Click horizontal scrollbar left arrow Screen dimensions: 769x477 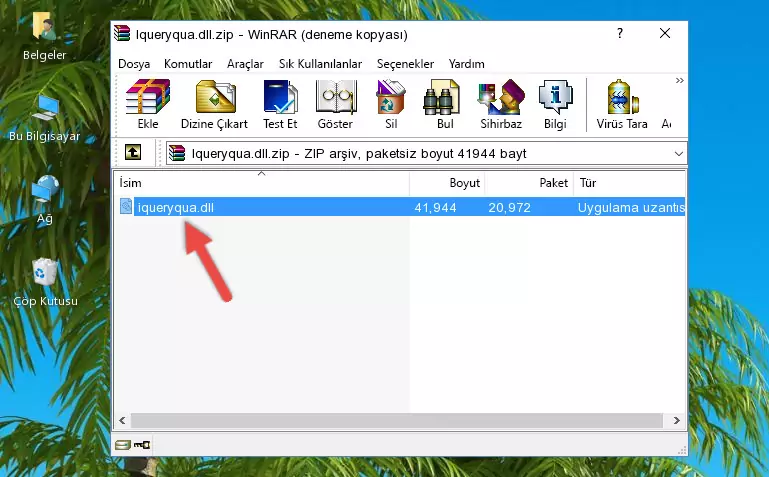pos(122,420)
